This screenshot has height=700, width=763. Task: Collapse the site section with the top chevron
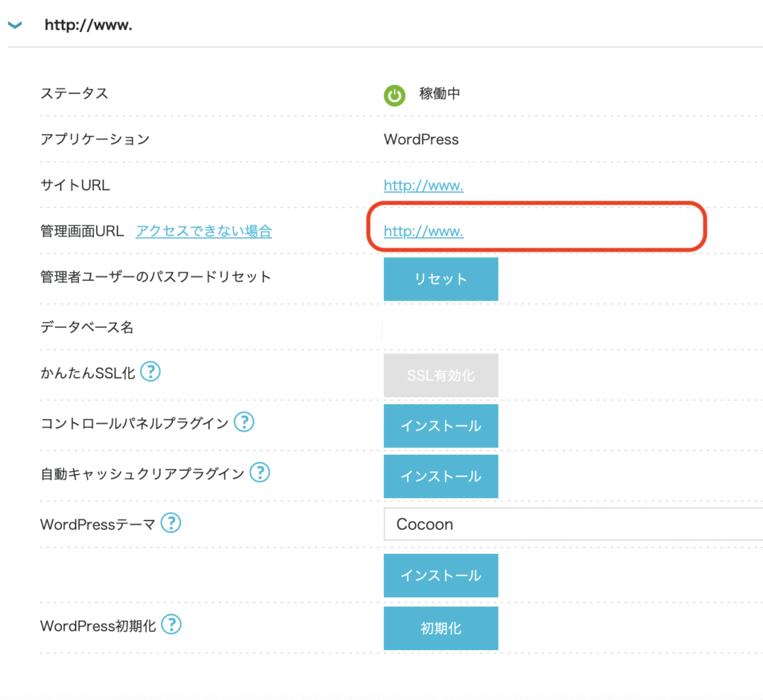(x=15, y=25)
